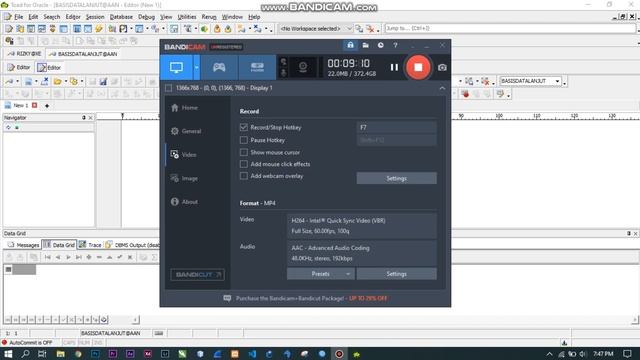Collapse the Bandicam display info bar chevron
The image size is (640, 360).
442,88
